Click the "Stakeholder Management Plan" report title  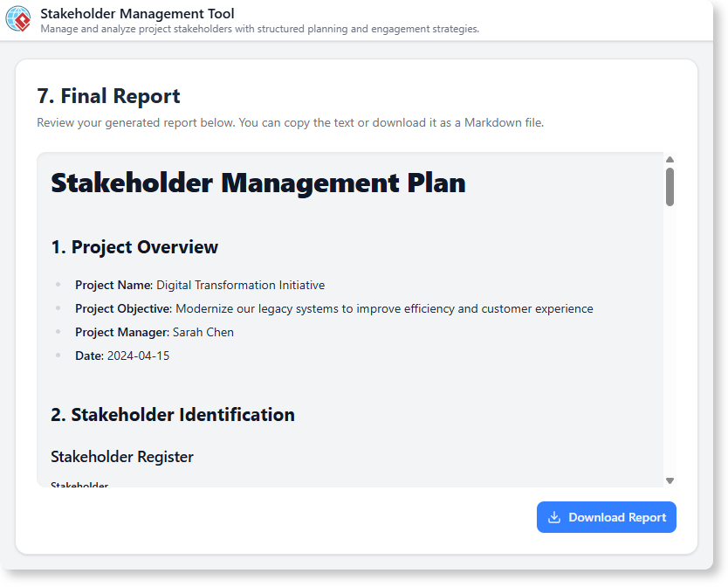[x=258, y=183]
